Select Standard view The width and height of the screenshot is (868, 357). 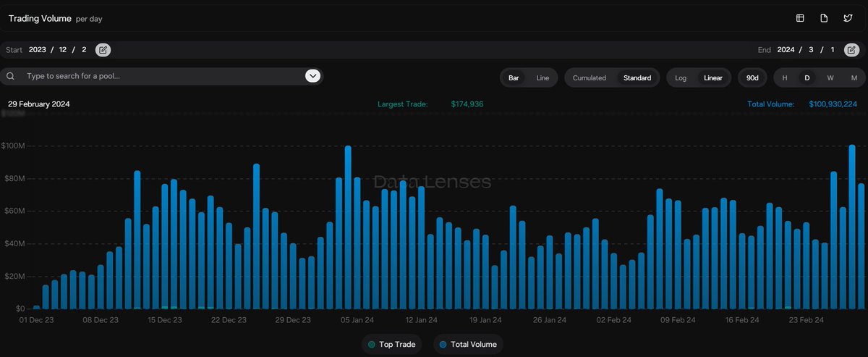637,77
